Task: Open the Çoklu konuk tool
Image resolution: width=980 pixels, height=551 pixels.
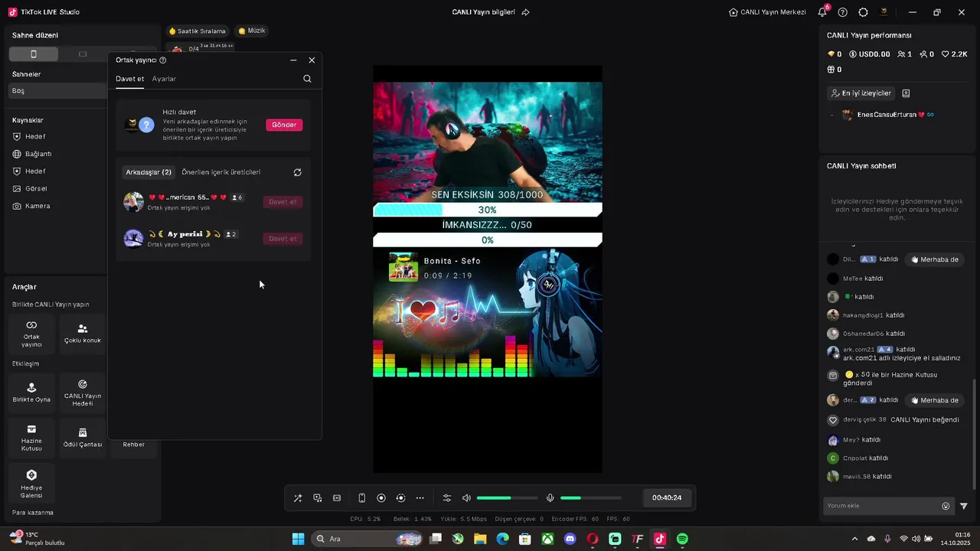Action: pos(83,333)
